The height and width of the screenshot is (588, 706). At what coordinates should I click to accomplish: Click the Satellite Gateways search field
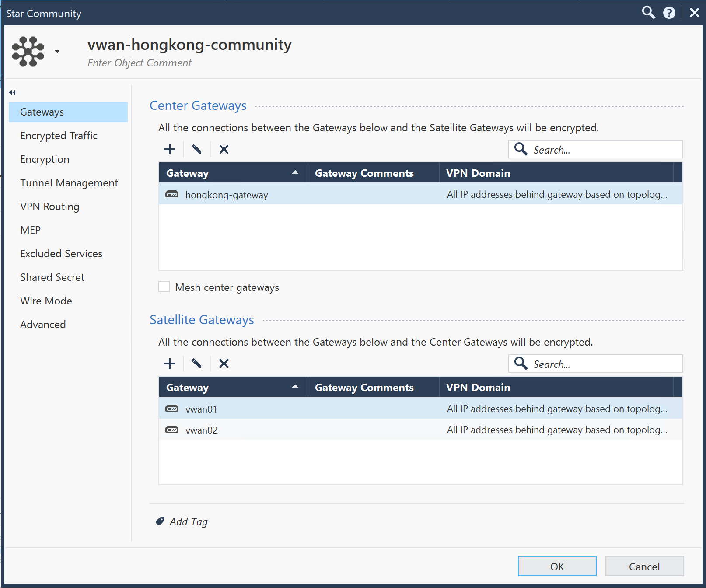(x=596, y=364)
